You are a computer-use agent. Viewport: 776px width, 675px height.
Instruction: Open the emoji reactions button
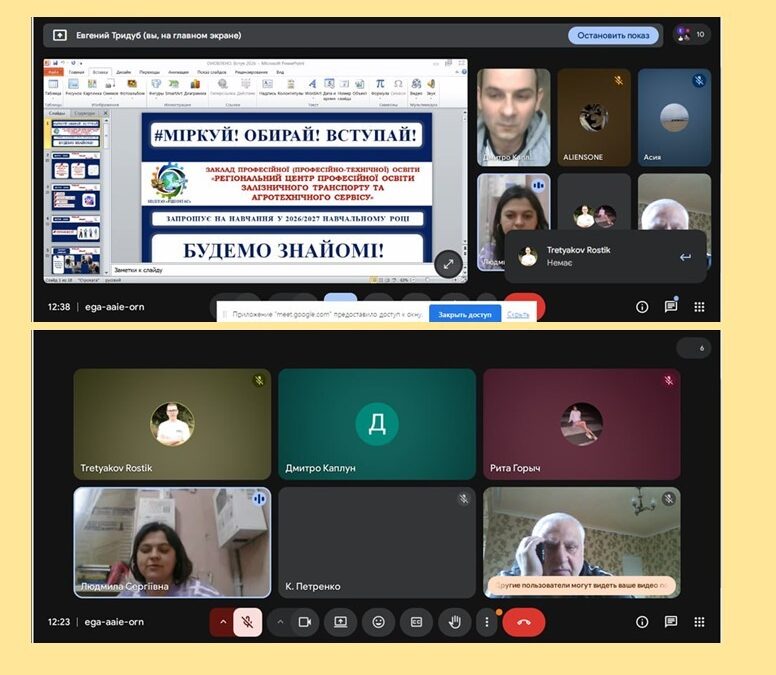pyautogui.click(x=378, y=622)
